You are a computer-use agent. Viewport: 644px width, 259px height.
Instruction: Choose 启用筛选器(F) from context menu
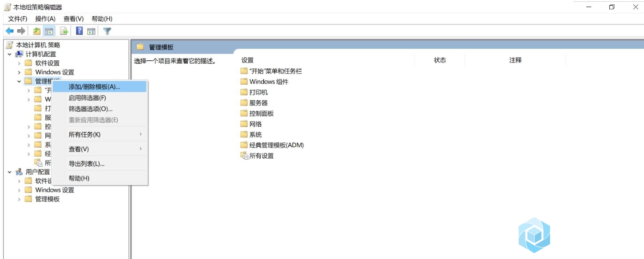(x=99, y=98)
